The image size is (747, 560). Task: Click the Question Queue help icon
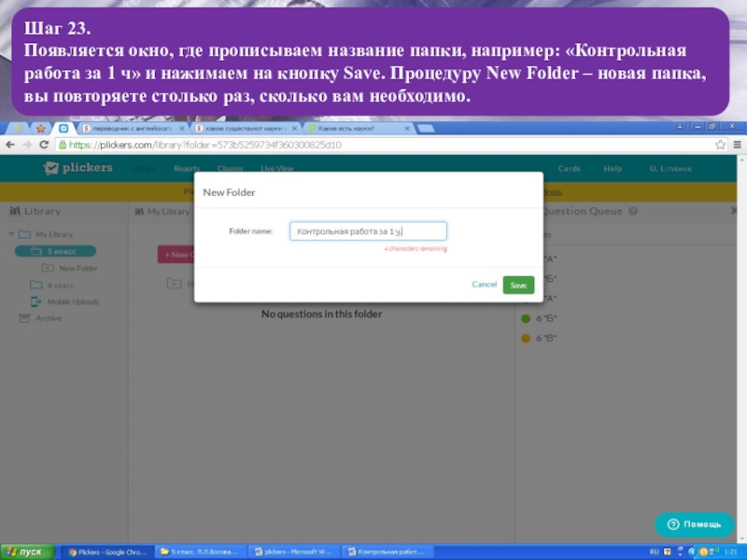point(633,211)
